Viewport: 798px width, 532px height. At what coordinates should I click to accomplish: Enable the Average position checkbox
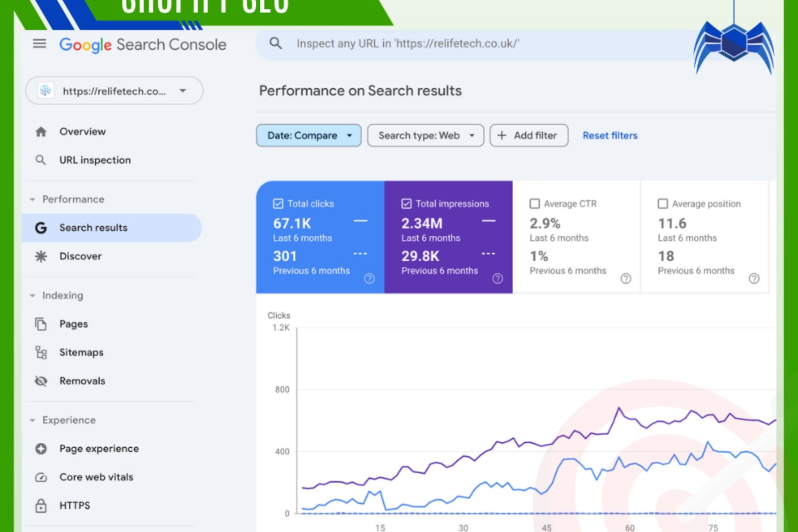click(x=663, y=204)
